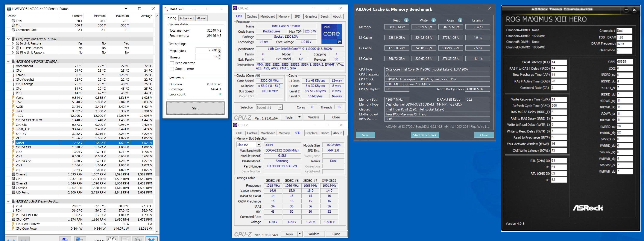
Task: Click the chip icon of the ASUS EC sensor group
Action: point(13,201)
